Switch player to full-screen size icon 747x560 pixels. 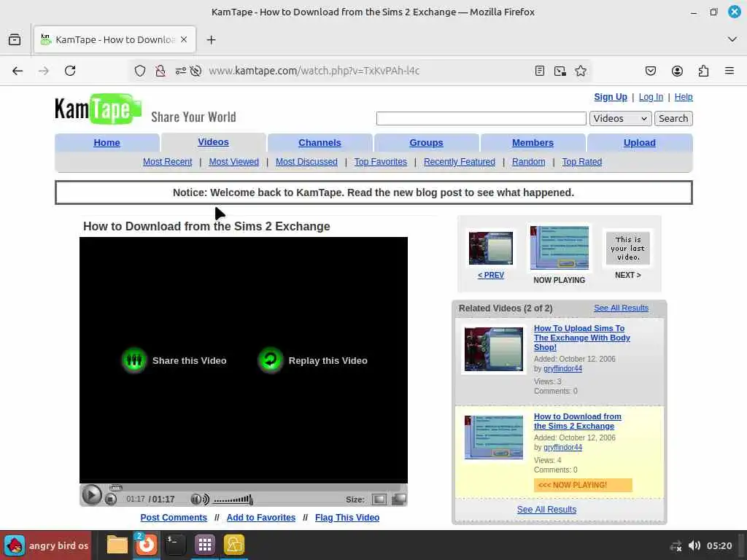[x=399, y=499]
